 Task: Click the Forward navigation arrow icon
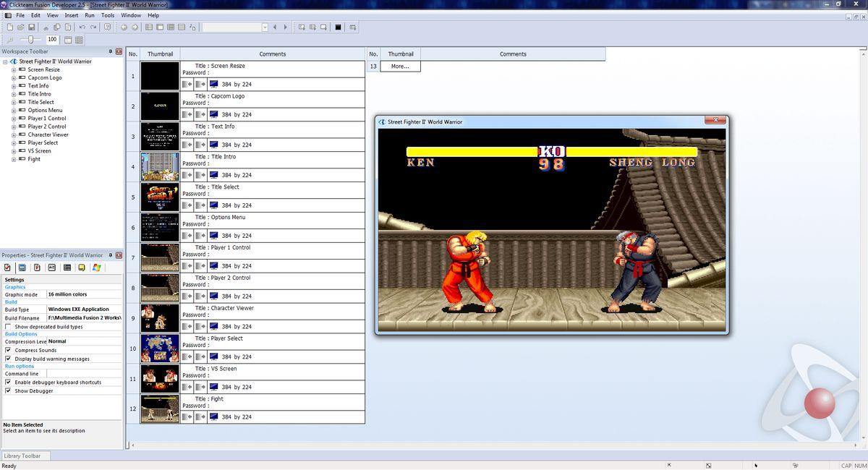[135, 27]
